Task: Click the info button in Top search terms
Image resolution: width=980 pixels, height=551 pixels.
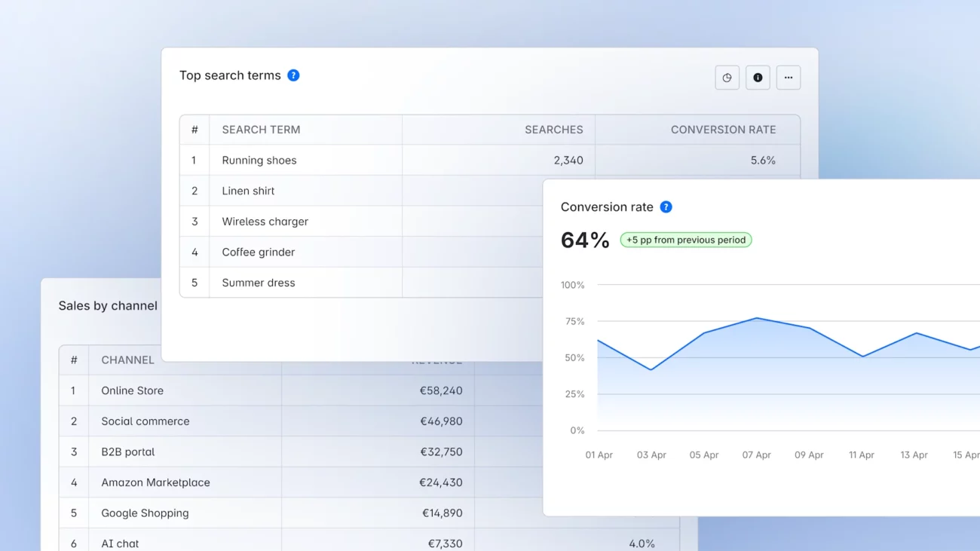Action: [x=758, y=78]
